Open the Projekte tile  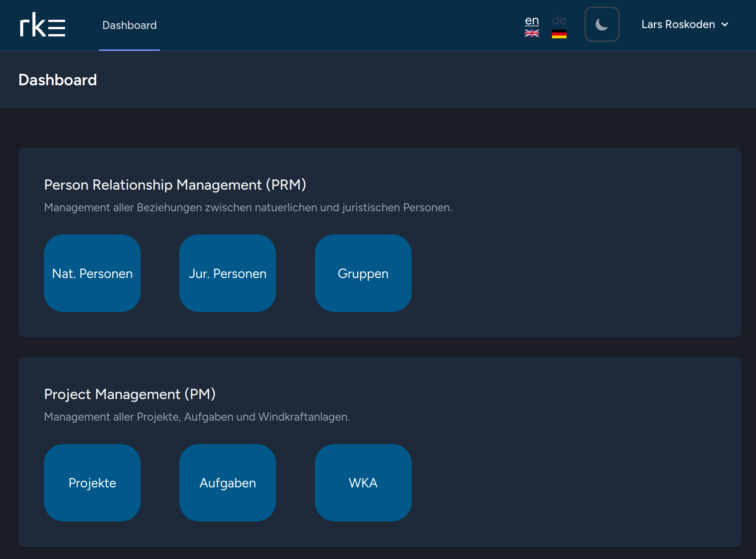[92, 482]
